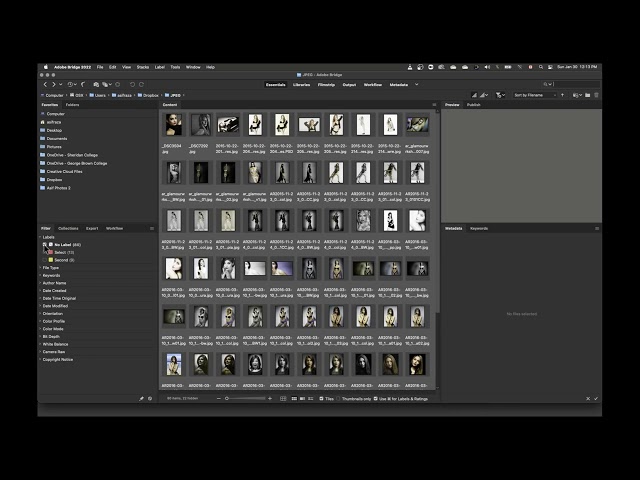Create a new folder icon
Image resolution: width=640 pixels, height=480 pixels.
tap(587, 95)
